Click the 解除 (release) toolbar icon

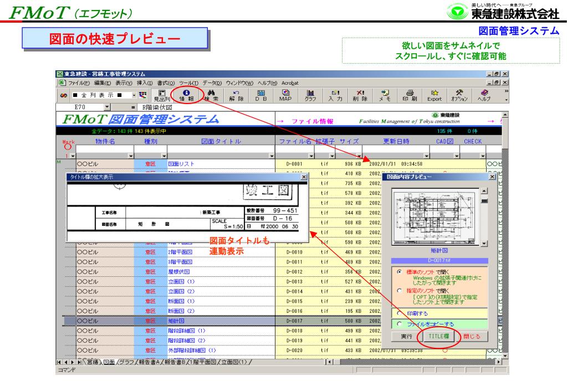(x=236, y=95)
